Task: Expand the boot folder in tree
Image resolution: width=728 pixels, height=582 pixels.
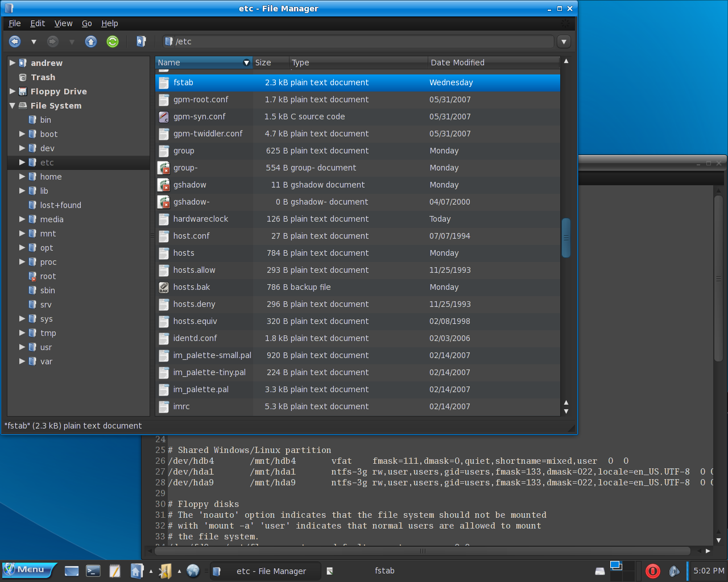Action: 22,134
